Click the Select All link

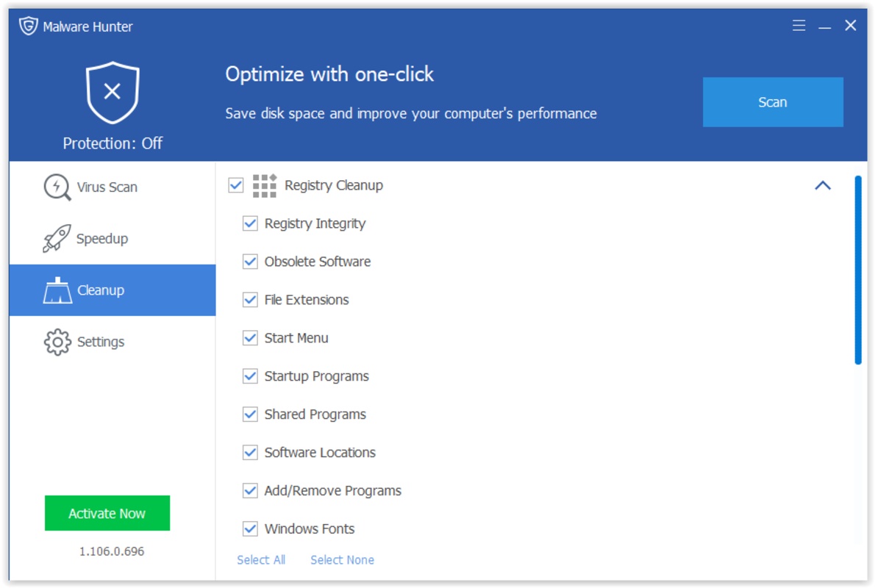tap(261, 559)
